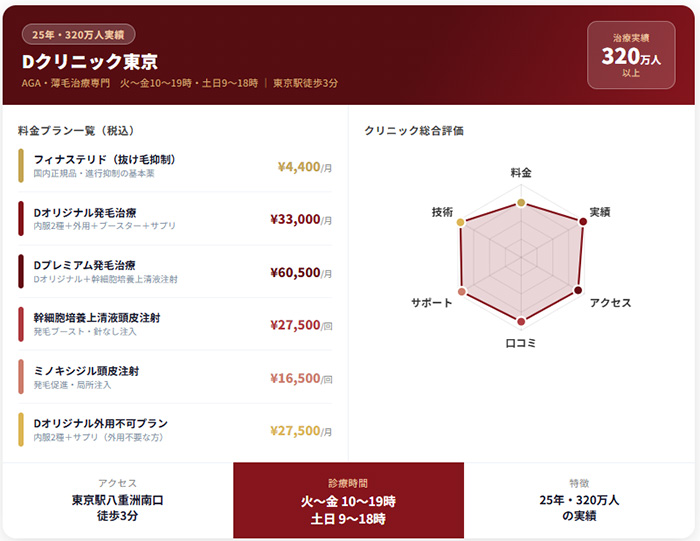The width and height of the screenshot is (700, 541).
Task: Click the 治療実績 320万人 badge
Action: (x=631, y=56)
